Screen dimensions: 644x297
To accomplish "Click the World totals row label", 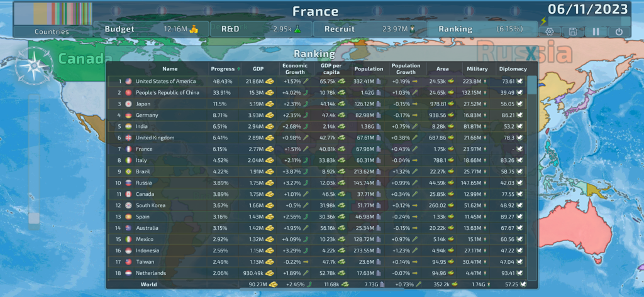I will click(148, 284).
